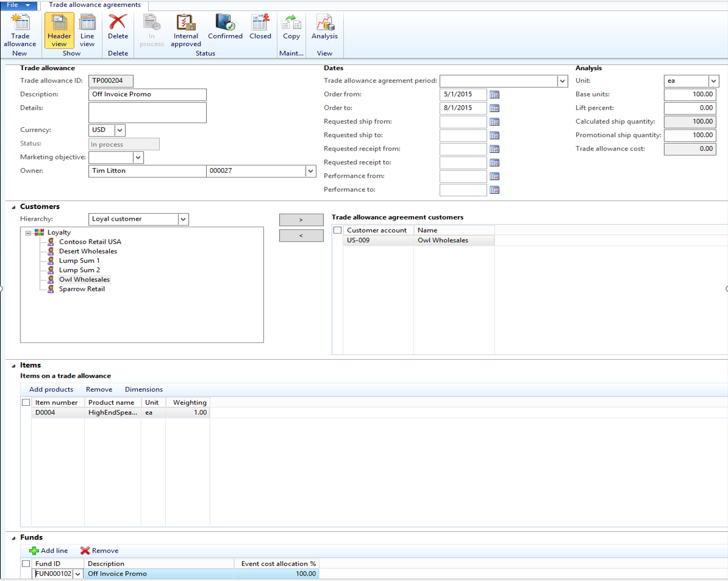Screen dimensions: 728x581
Task: Open calendar picker for Order from date
Action: [x=494, y=95]
